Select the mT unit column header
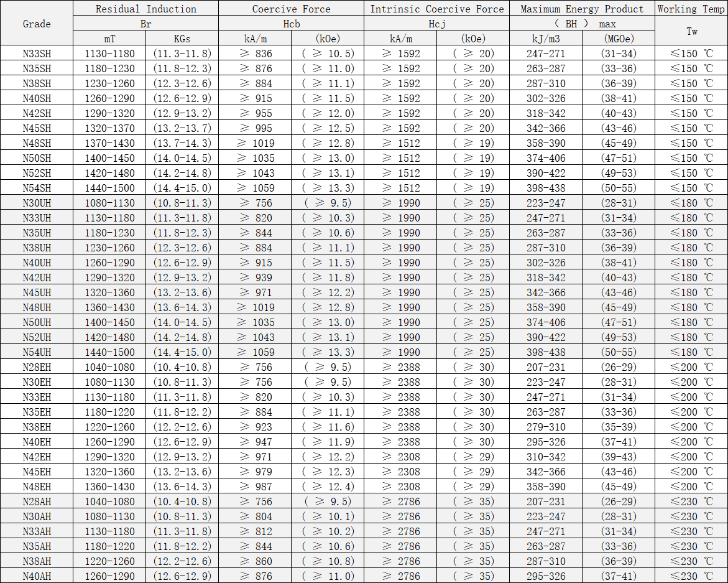This screenshot has height=583, width=728. [x=109, y=39]
